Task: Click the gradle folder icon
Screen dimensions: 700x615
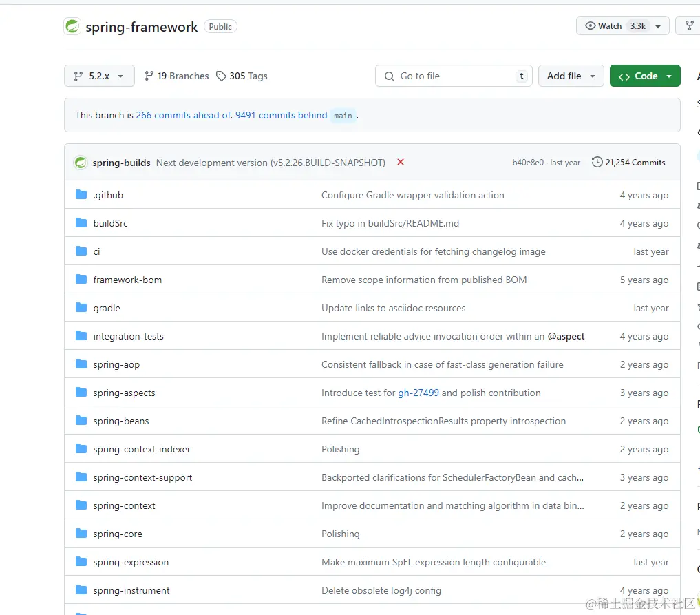Action: (x=81, y=308)
